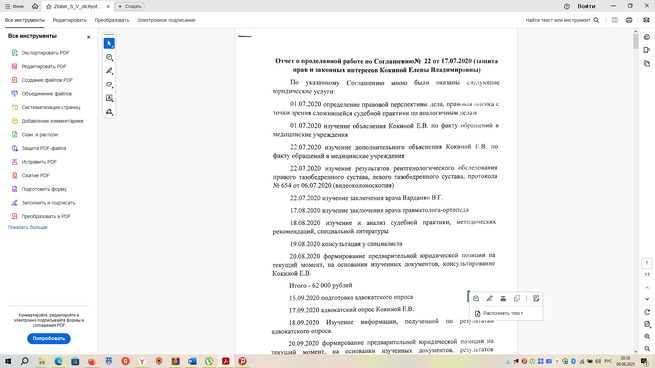Click the search magnifier icon
The height and width of the screenshot is (368, 655).
pos(596,20)
